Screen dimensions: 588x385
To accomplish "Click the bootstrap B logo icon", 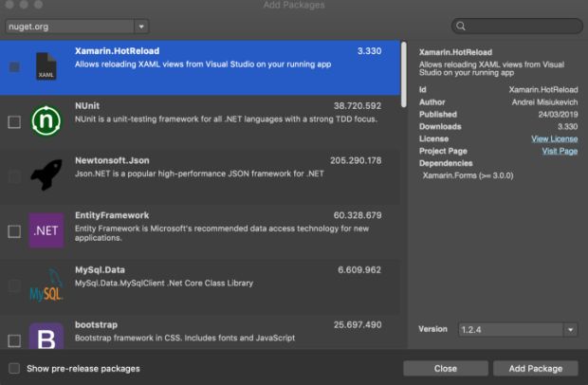I will [46, 336].
